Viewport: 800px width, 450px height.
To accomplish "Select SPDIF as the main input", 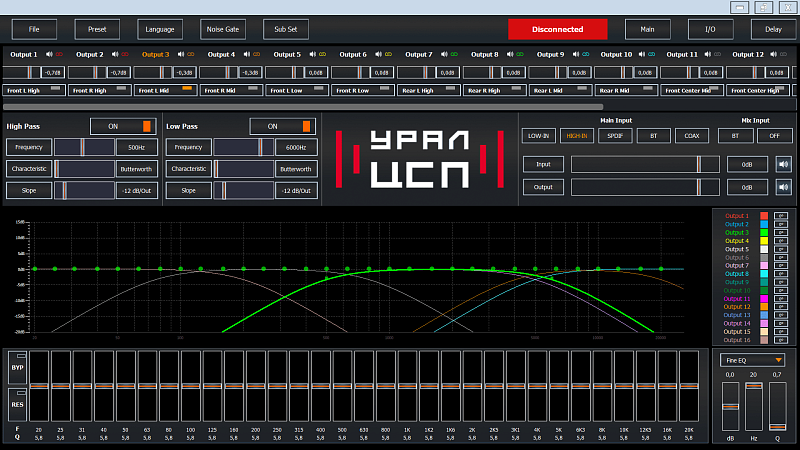I will [x=615, y=136].
